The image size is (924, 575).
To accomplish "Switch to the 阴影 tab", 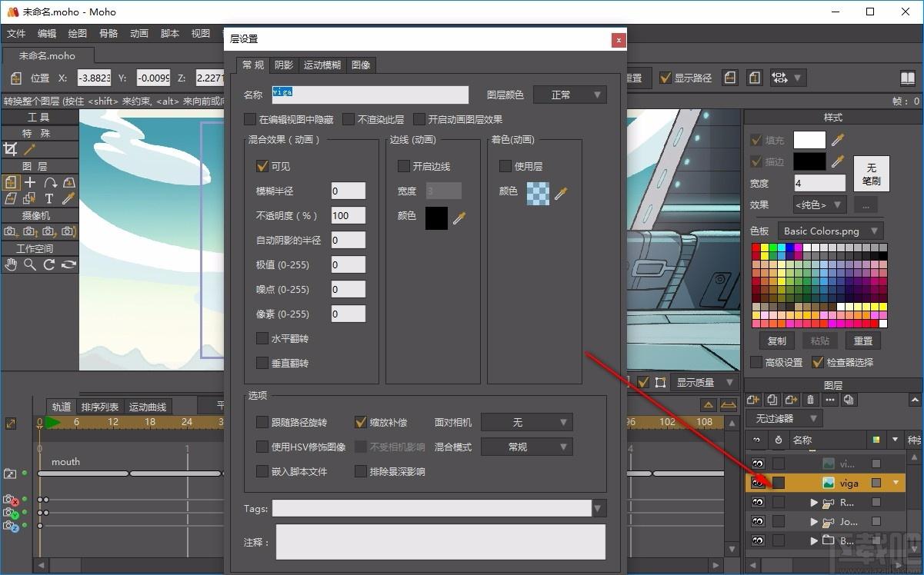I will coord(284,65).
